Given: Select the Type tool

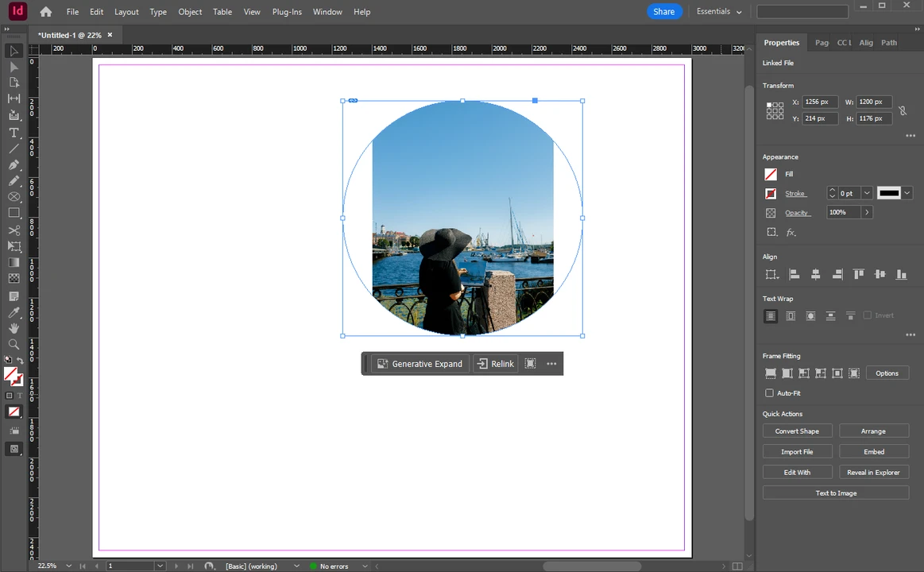Looking at the screenshot, I should tap(14, 133).
